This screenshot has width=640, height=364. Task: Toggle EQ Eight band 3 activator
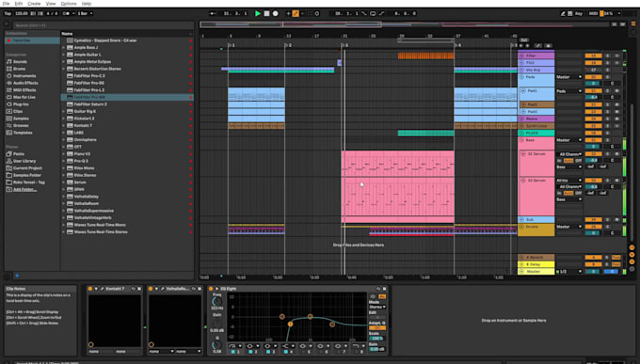pos(268,352)
